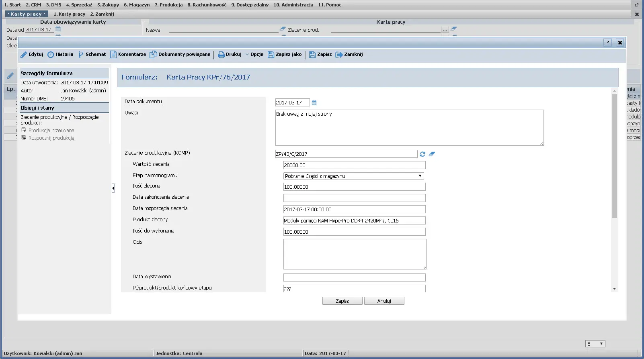Image resolution: width=644 pixels, height=359 pixels.
Task: Open the Produkcja menu
Action: pos(168,5)
